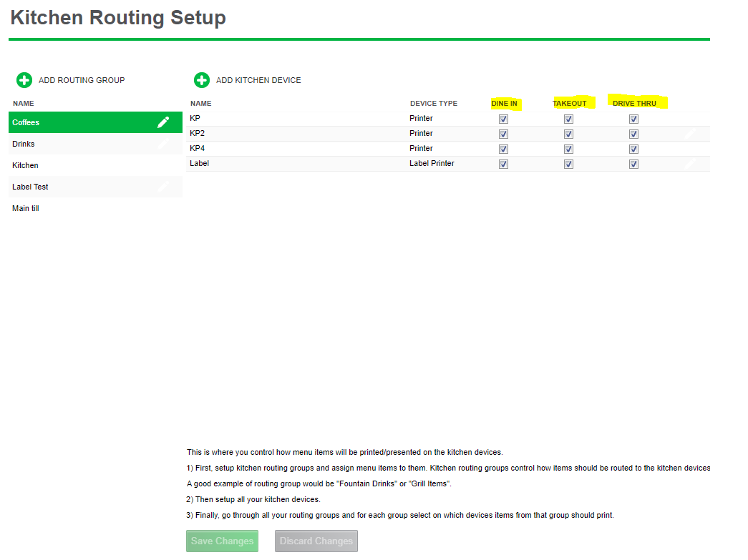
Task: Toggle Dine In for the Label printer
Action: (x=503, y=164)
